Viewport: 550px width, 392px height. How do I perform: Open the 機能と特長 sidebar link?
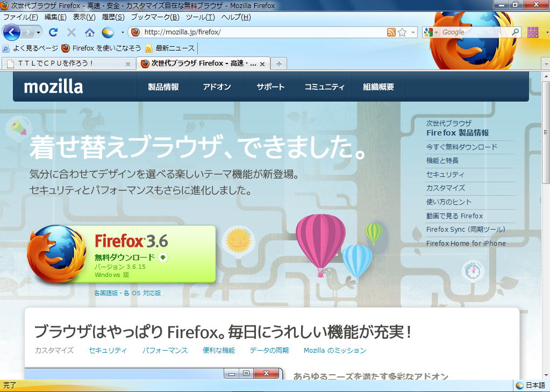pyautogui.click(x=442, y=161)
